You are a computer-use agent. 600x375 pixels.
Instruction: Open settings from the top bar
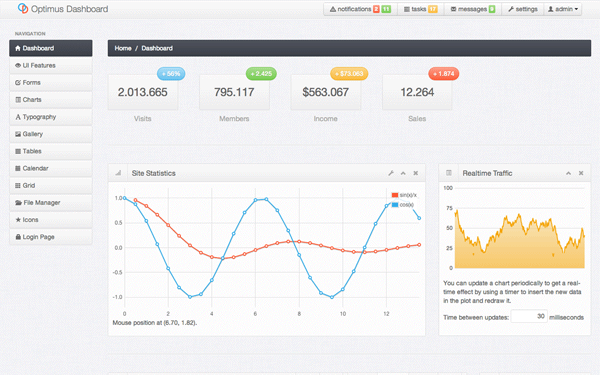pos(523,9)
